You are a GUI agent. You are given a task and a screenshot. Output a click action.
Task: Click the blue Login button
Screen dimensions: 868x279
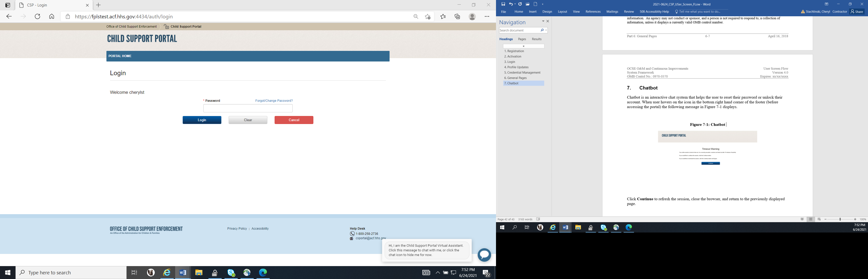point(202,120)
